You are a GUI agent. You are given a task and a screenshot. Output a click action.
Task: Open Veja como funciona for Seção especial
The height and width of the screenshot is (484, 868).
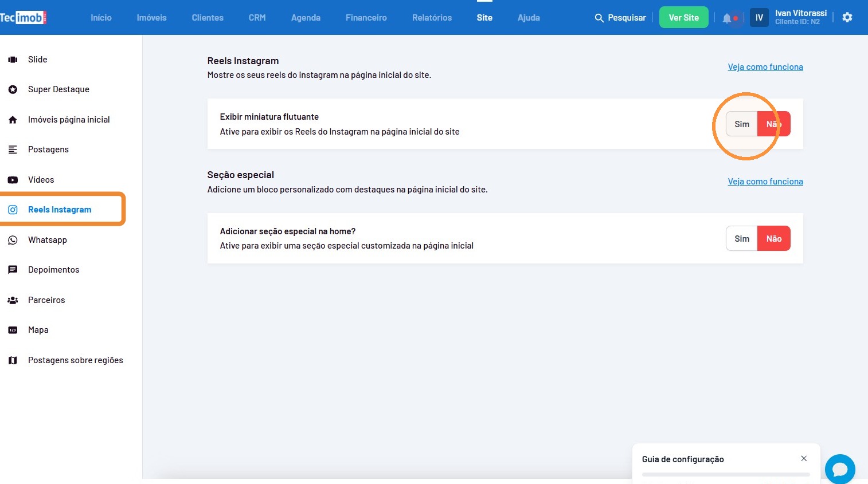coord(765,182)
